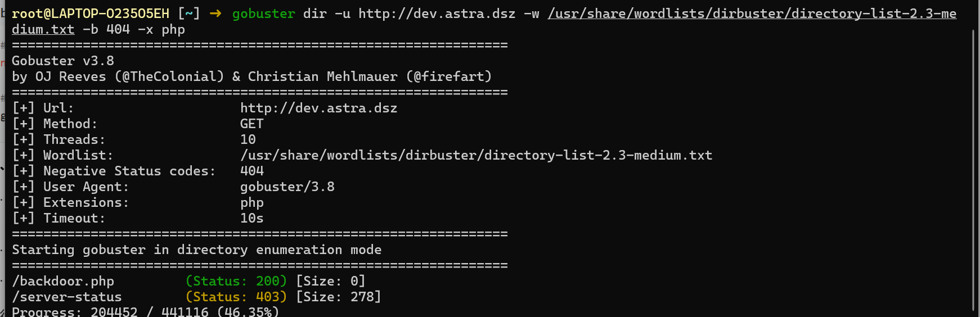The height and width of the screenshot is (317, 980).
Task: Click the Negative Status codes value 404
Action: pyautogui.click(x=252, y=171)
